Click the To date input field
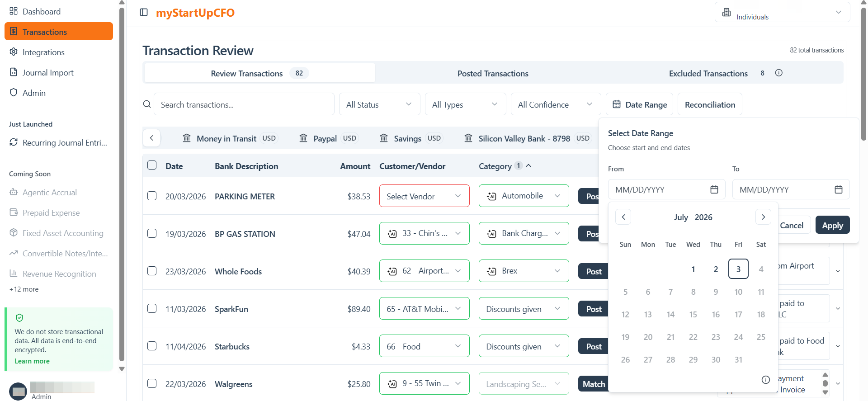 coord(791,189)
